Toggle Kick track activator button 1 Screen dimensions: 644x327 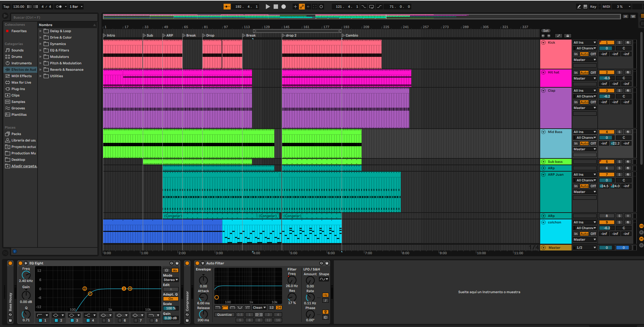(x=607, y=42)
